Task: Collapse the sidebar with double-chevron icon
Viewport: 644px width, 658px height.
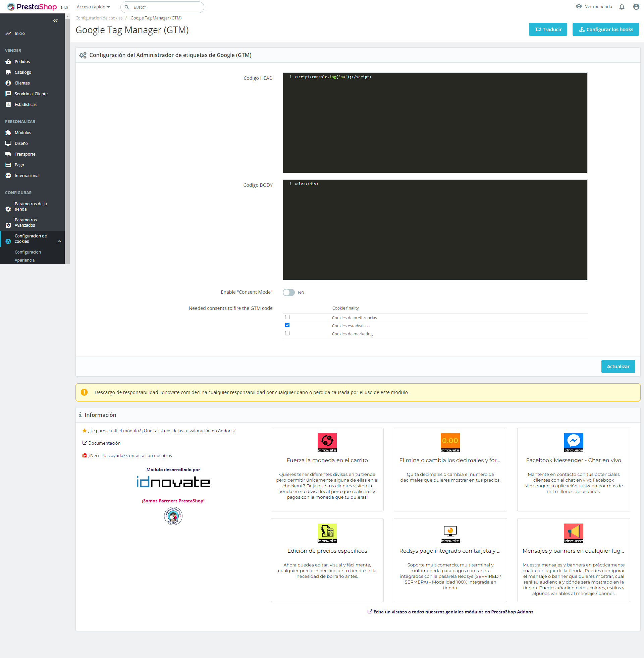Action: (x=55, y=21)
